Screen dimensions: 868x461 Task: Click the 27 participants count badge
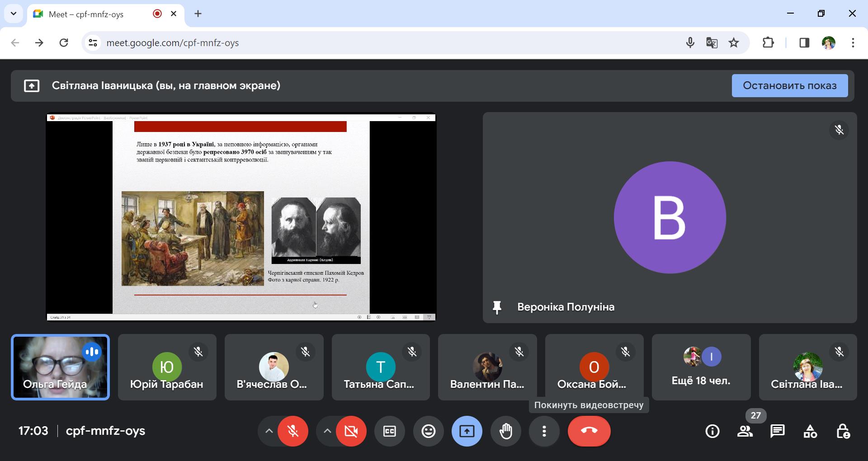pos(756,415)
